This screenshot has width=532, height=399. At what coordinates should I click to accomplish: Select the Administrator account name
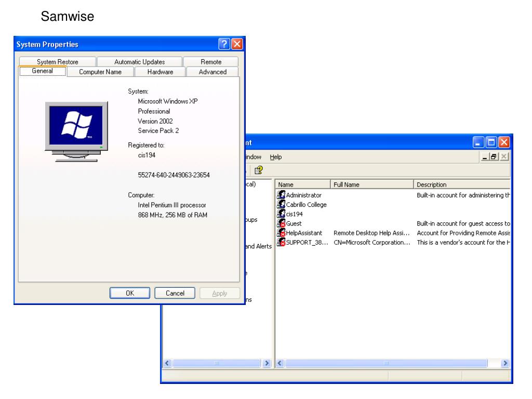(303, 195)
